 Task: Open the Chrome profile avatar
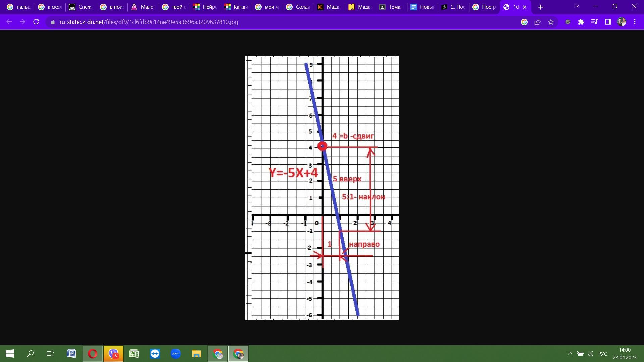[x=622, y=22]
